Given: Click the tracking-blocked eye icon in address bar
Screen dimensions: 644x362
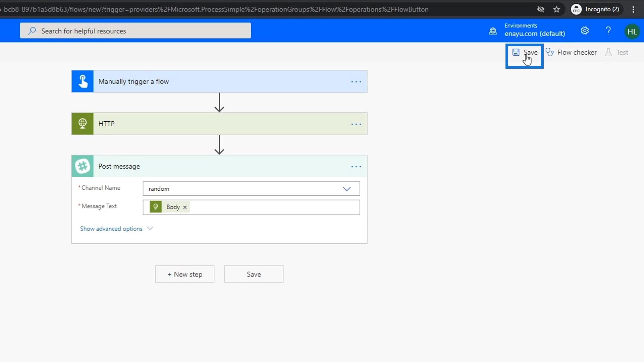Looking at the screenshot, I should pyautogui.click(x=541, y=9).
